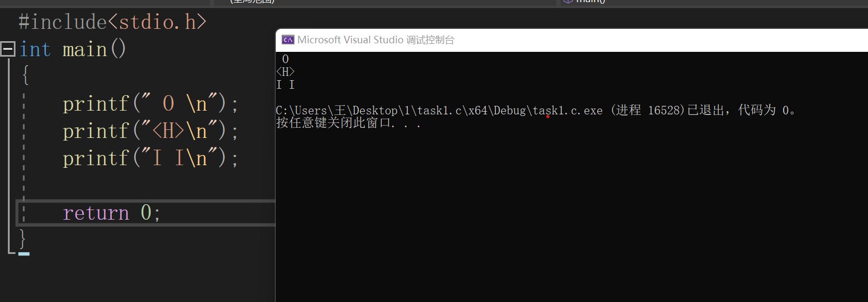868x302 pixels.
Task: Open the global scope dropdown at top
Action: click(252, 2)
